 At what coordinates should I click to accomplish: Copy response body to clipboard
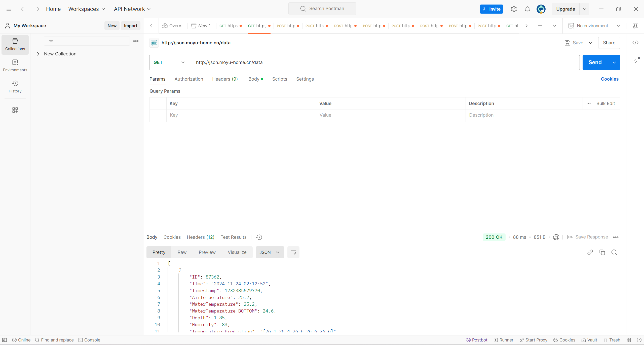tap(602, 252)
